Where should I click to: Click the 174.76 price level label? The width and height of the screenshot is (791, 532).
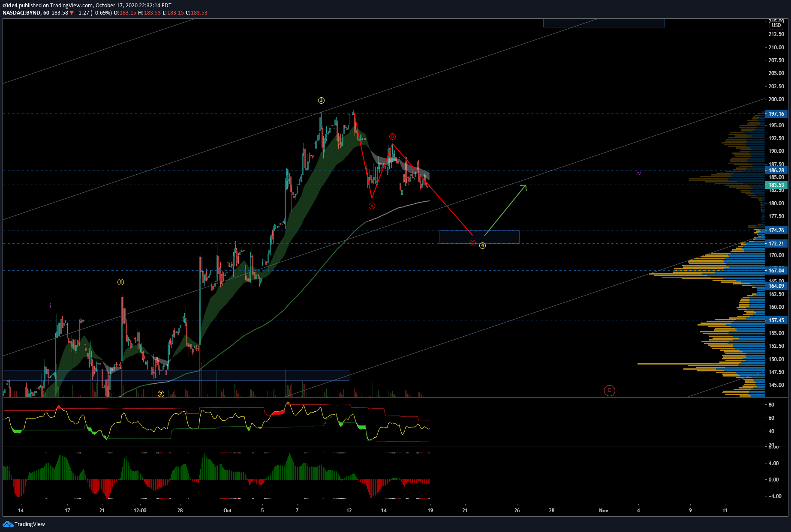coord(776,230)
